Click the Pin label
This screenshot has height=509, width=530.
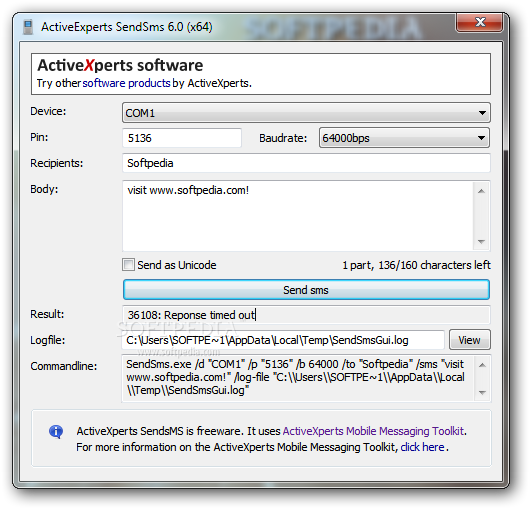tap(39, 137)
